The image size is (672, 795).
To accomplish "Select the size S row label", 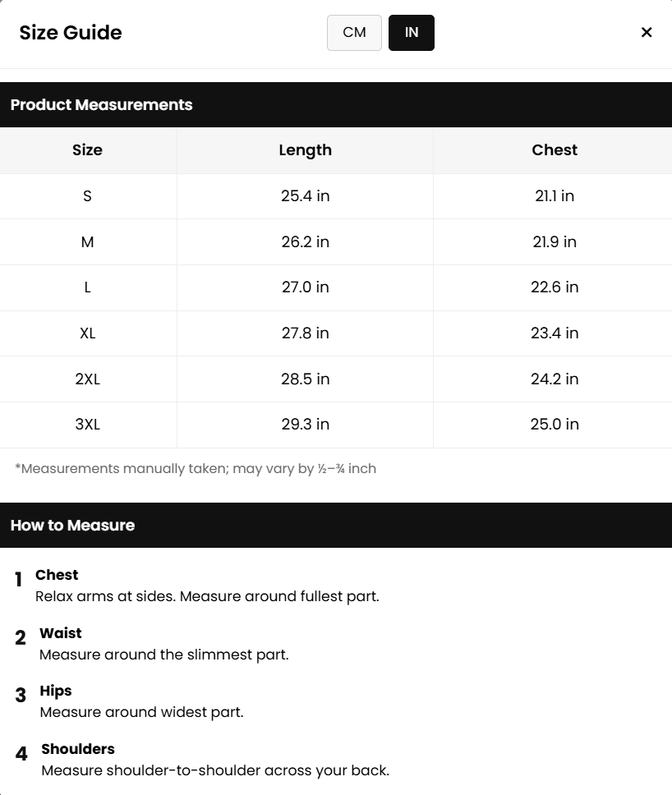I will coord(87,196).
